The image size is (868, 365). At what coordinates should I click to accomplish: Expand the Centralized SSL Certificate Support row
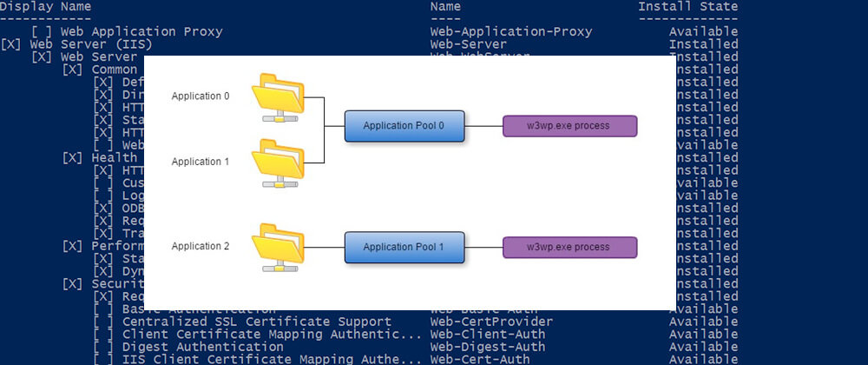[104, 322]
